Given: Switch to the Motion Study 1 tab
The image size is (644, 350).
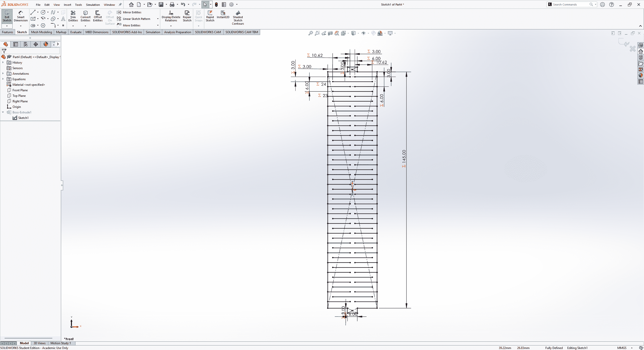Looking at the screenshot, I should tap(60, 343).
